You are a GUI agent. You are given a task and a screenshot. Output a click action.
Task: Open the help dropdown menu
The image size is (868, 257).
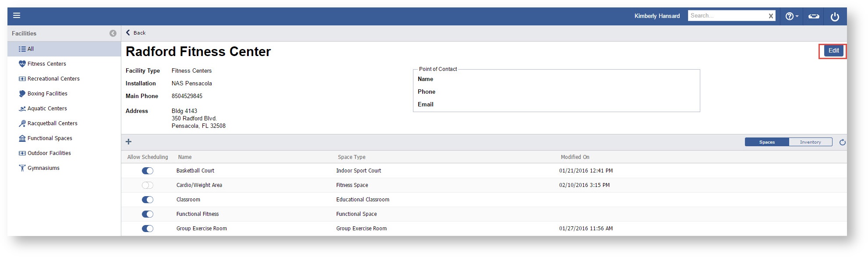click(x=791, y=16)
